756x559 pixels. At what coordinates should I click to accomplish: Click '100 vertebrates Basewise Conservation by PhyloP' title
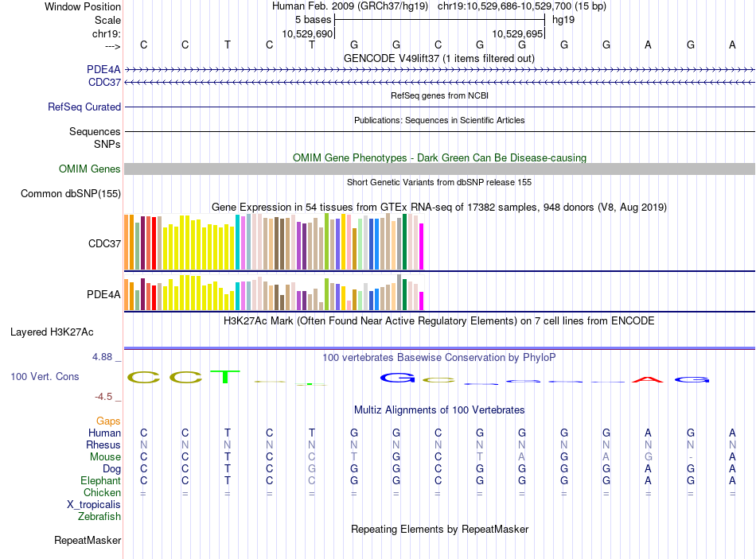click(439, 358)
